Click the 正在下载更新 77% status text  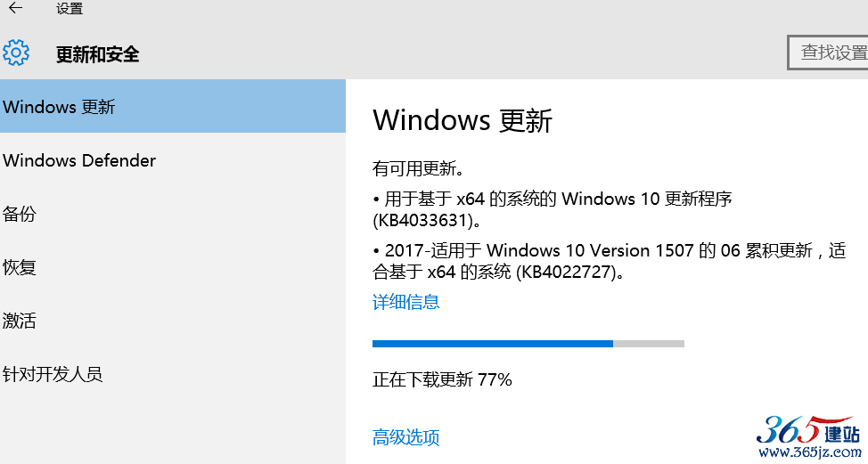coord(442,379)
